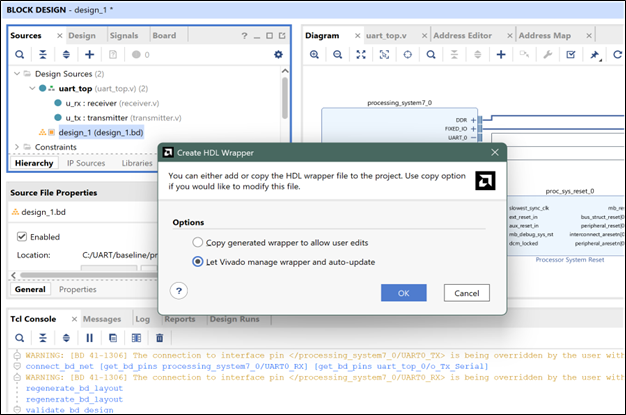This screenshot has height=415, width=626.
Task: Toggle the Enabled checkbox for design_1.bd
Action: point(22,237)
